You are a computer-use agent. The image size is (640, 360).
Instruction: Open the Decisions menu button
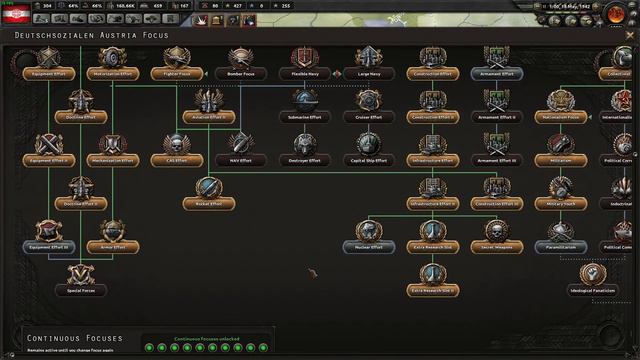41,19
